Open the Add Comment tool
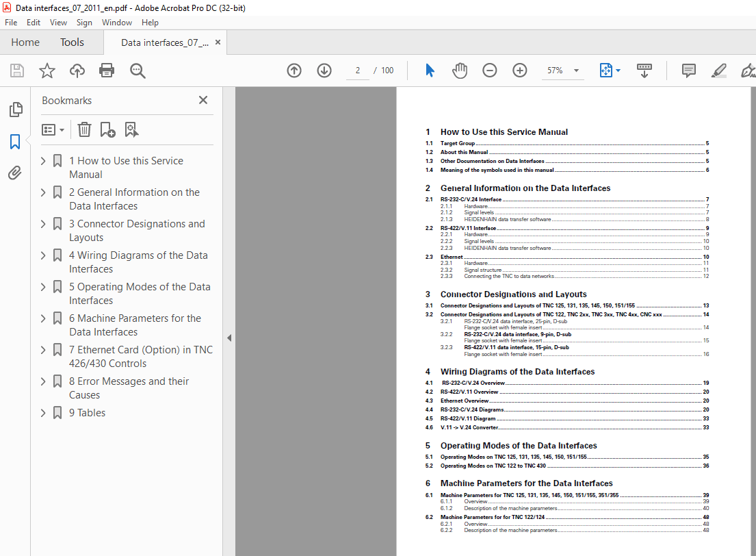Image resolution: width=756 pixels, height=556 pixels. click(688, 70)
